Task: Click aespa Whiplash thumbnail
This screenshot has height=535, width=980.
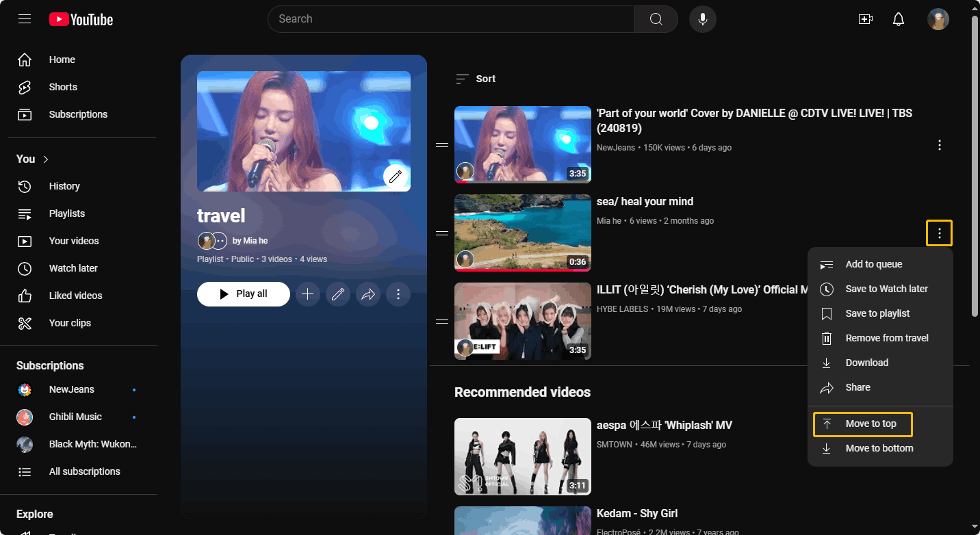Action: pyautogui.click(x=523, y=456)
